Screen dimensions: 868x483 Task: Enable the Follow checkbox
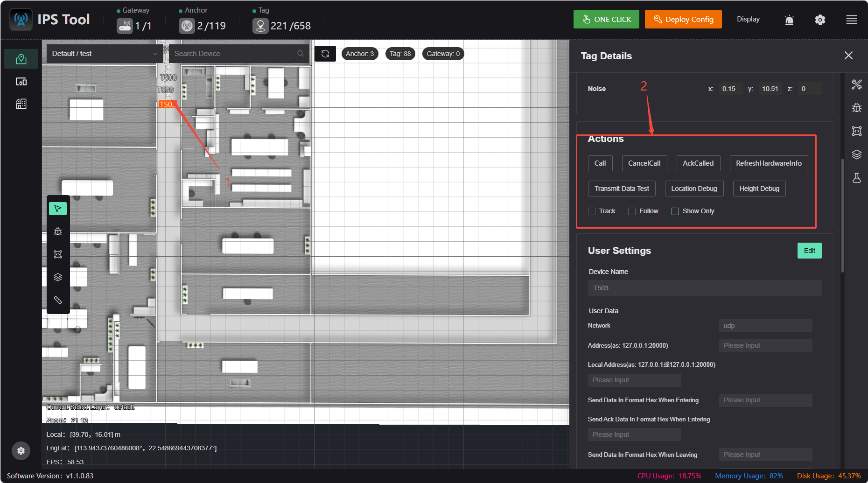click(632, 211)
